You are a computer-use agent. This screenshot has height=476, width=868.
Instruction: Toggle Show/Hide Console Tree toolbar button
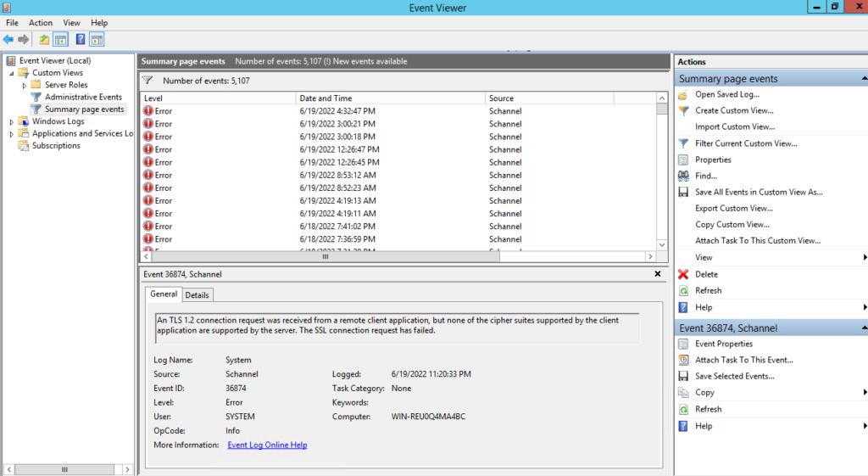(x=61, y=39)
